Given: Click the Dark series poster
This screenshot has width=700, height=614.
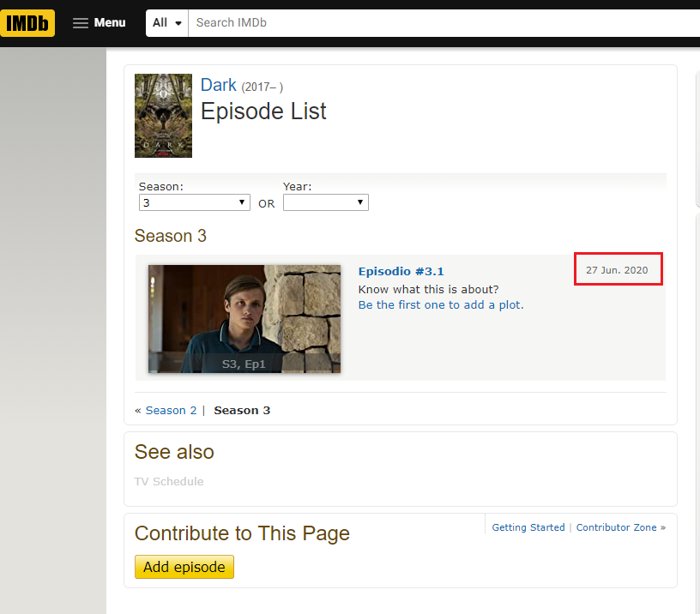Looking at the screenshot, I should [x=163, y=116].
